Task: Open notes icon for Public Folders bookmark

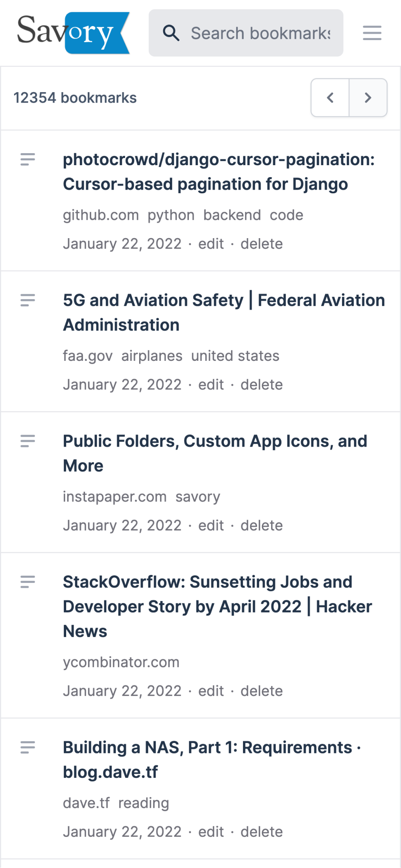Action: [28, 441]
